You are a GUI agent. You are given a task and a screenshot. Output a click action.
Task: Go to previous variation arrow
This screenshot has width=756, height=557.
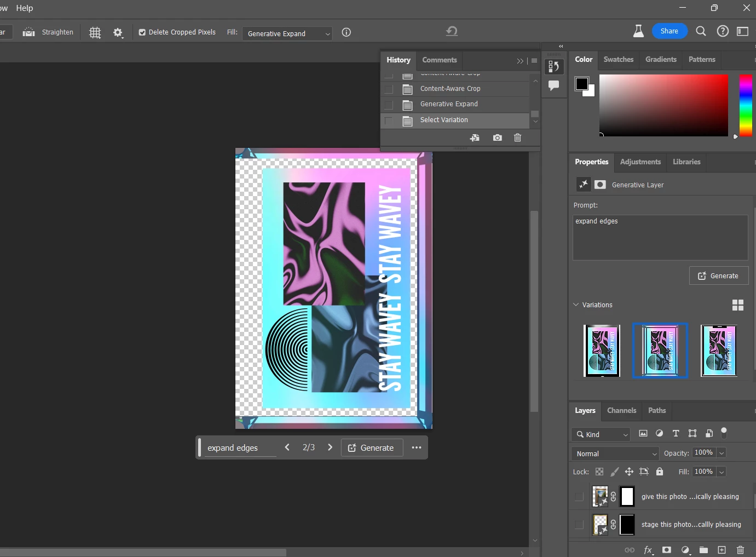287,447
